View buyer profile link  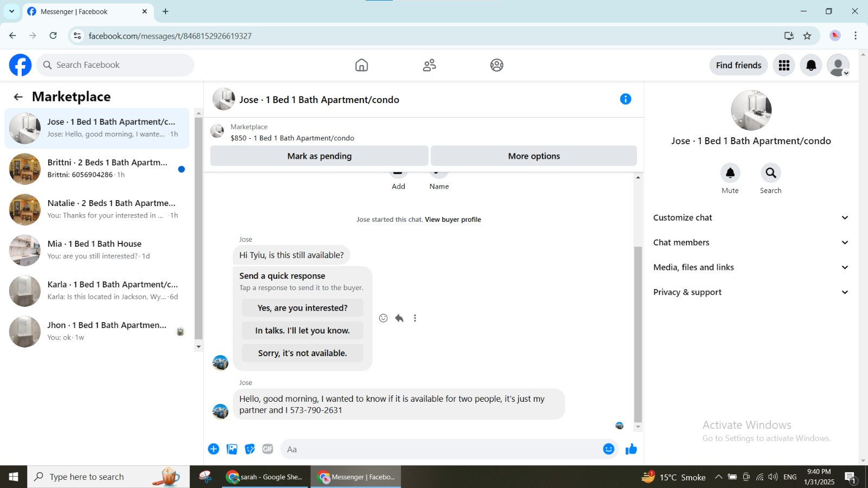453,220
